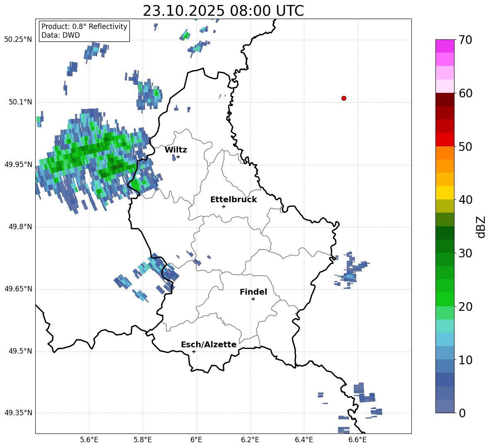Click the 5.6°E longitude label

[89, 440]
